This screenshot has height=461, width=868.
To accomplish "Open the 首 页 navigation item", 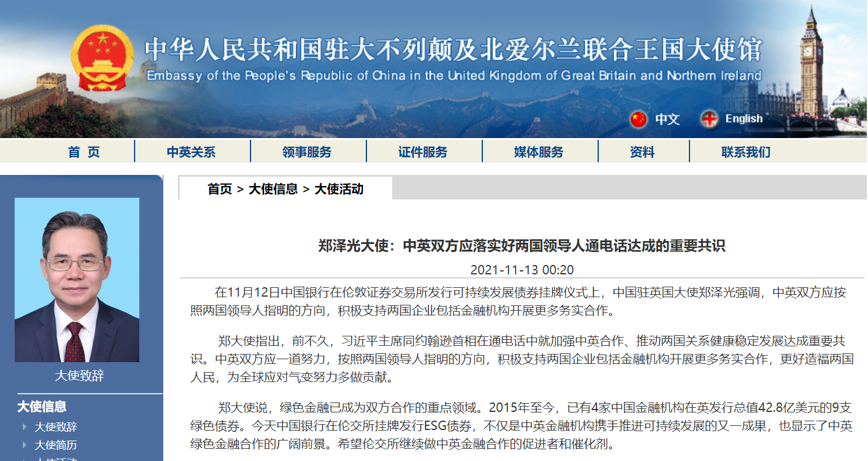I will click(84, 152).
